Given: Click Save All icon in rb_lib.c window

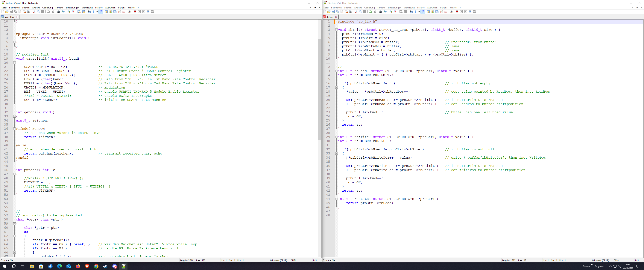Looking at the screenshot, I should (338, 12).
